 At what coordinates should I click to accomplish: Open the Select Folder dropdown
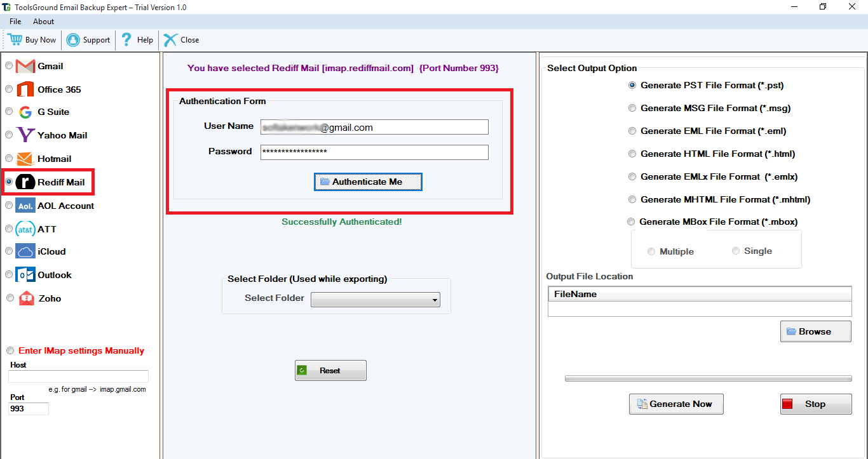click(x=376, y=300)
